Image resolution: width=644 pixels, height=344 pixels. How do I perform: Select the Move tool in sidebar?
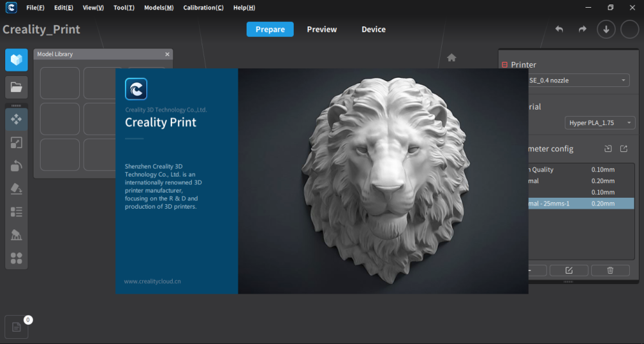[x=17, y=119]
